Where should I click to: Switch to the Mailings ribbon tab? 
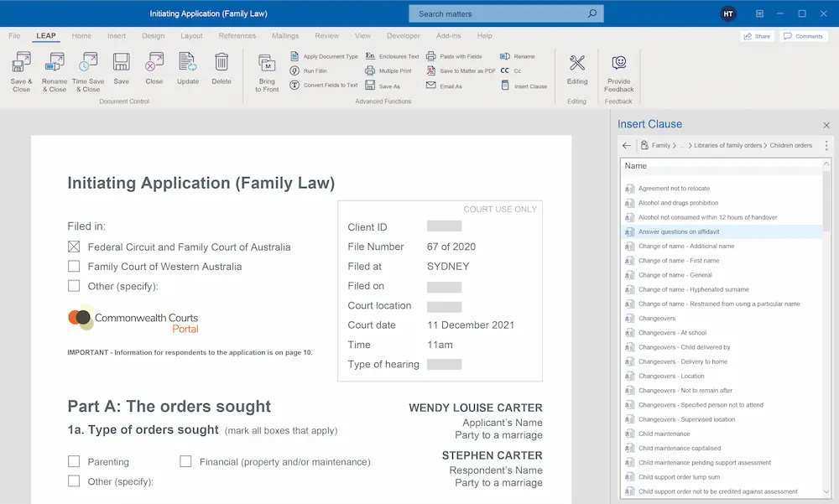pos(285,35)
